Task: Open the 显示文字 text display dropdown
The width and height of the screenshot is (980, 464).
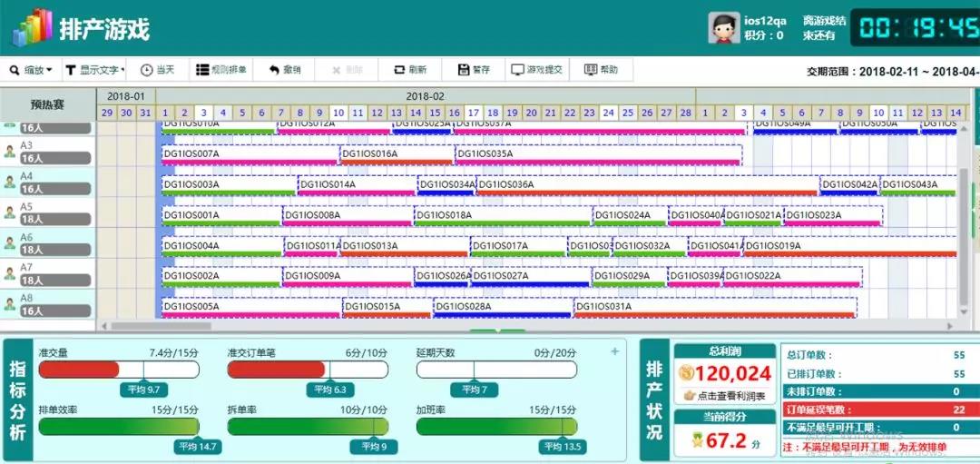Action: (x=95, y=70)
